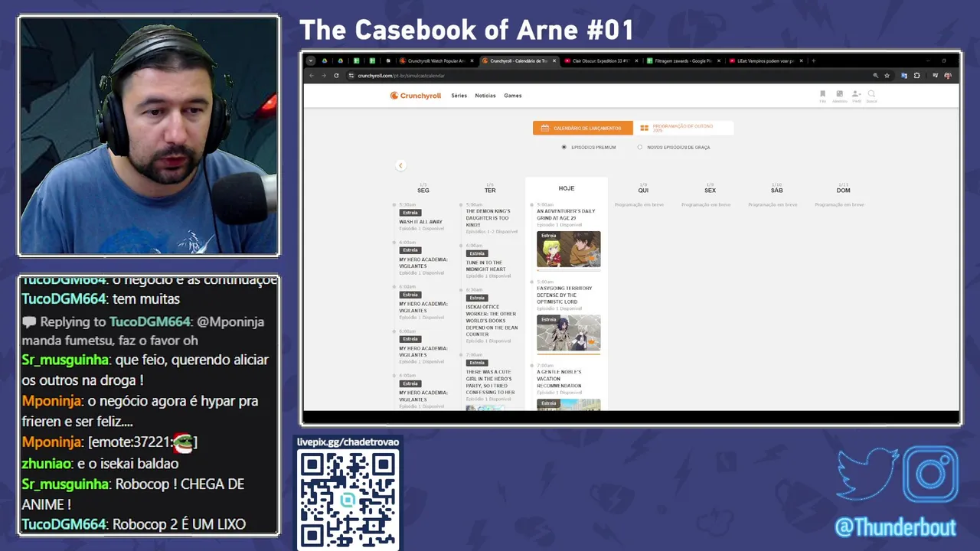
Task: Open Easygoing Territory Defense title
Action: coord(564,295)
